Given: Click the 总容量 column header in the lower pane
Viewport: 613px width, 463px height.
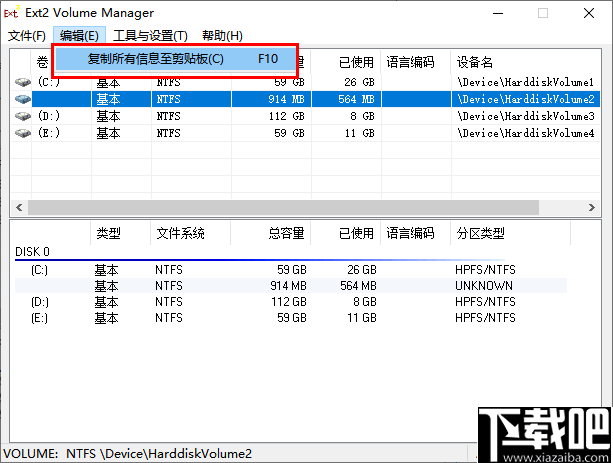Looking at the screenshot, I should point(271,233).
